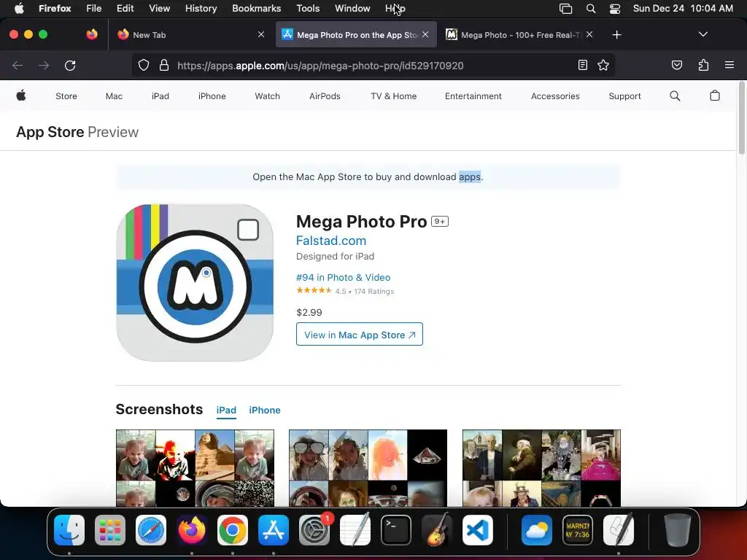
Task: Open the Apple system menu
Action: coord(19,8)
